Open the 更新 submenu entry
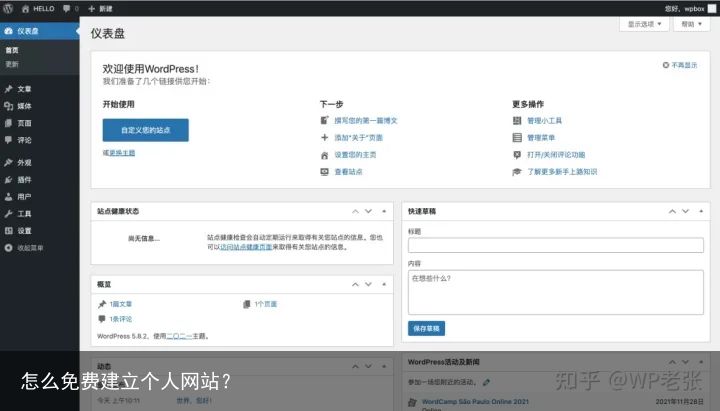 click(x=12, y=64)
